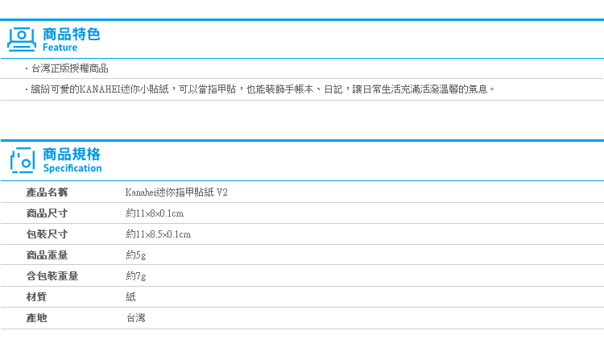
Task: Click the 材質 row value 紙
Action: [x=131, y=297]
